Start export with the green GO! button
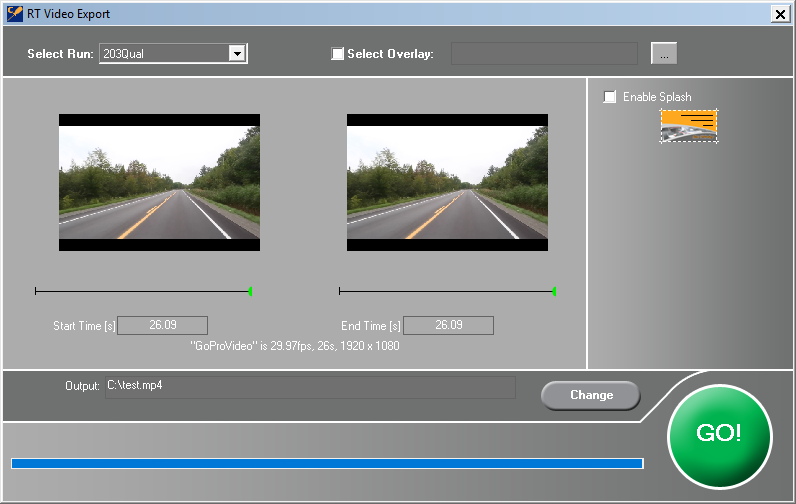The image size is (796, 504). point(719,434)
